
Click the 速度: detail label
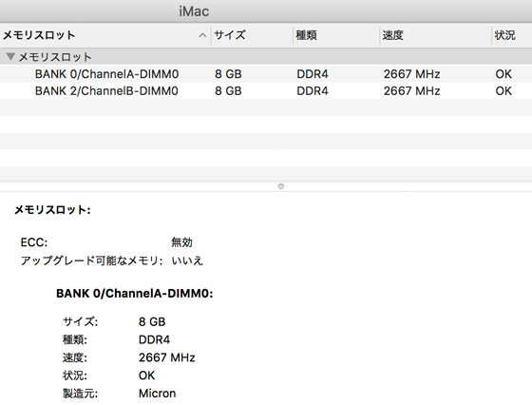pos(75,357)
